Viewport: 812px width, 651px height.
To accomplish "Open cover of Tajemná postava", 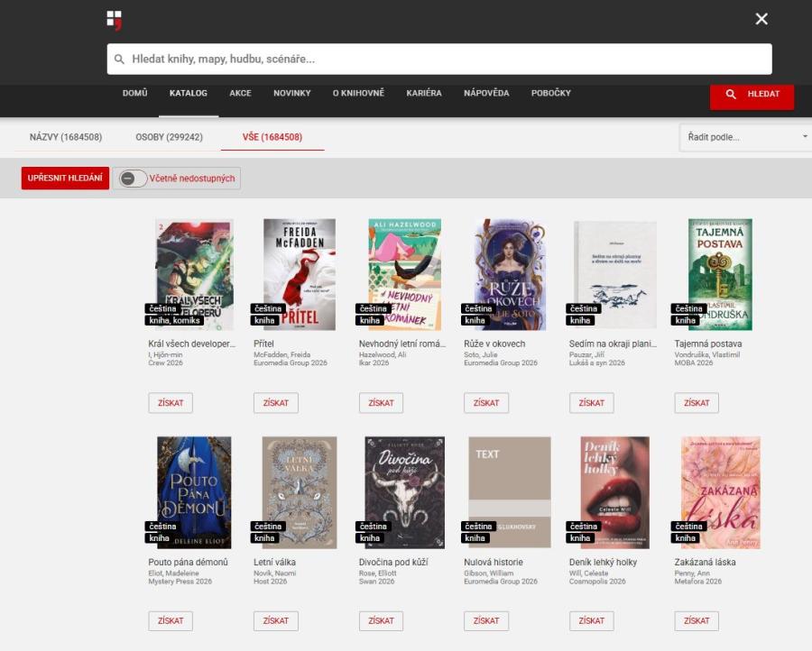I will click(x=720, y=274).
